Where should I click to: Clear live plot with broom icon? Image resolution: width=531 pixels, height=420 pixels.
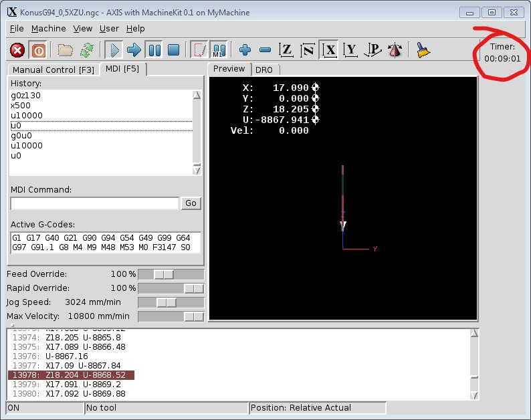coord(422,50)
